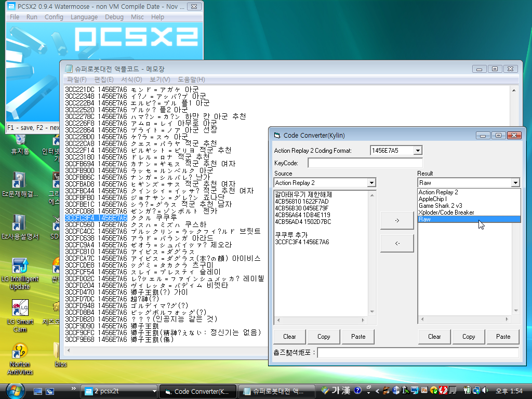Open PCSX2 Misc menu
The width and height of the screenshot is (532, 399).
[x=137, y=17]
